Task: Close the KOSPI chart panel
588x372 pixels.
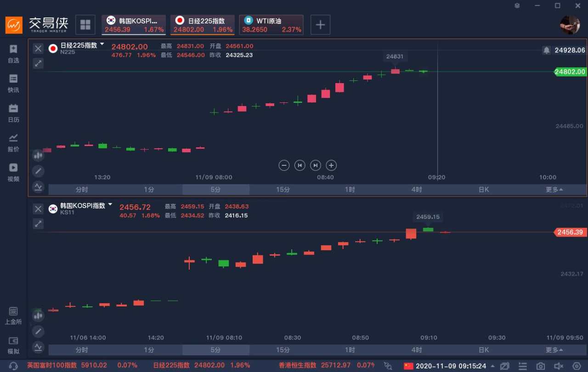Action: coord(38,209)
